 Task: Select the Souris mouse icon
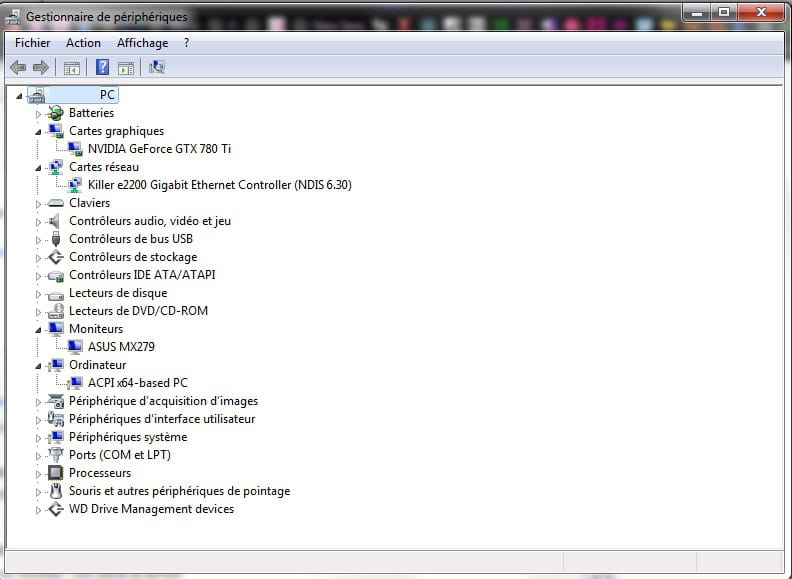click(56, 491)
